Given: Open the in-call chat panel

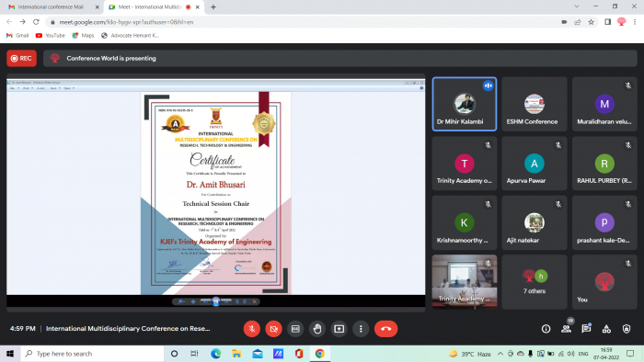Looking at the screenshot, I should 586,328.
